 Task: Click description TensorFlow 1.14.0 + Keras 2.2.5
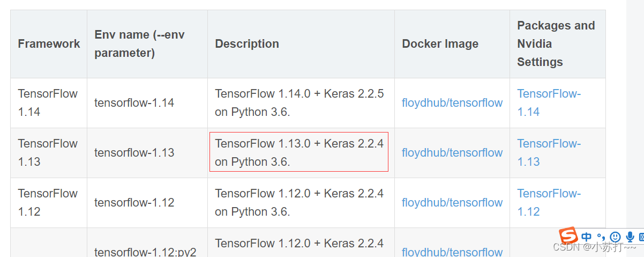(x=299, y=102)
